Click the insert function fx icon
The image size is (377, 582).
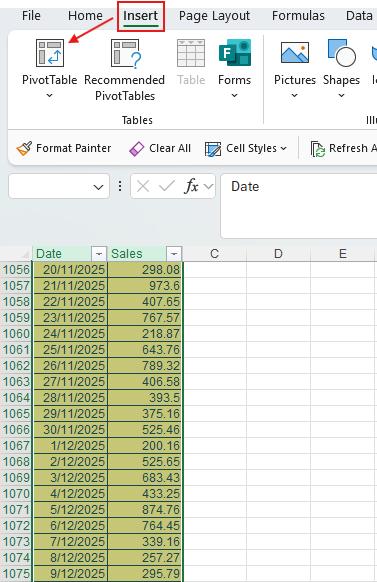coord(191,186)
